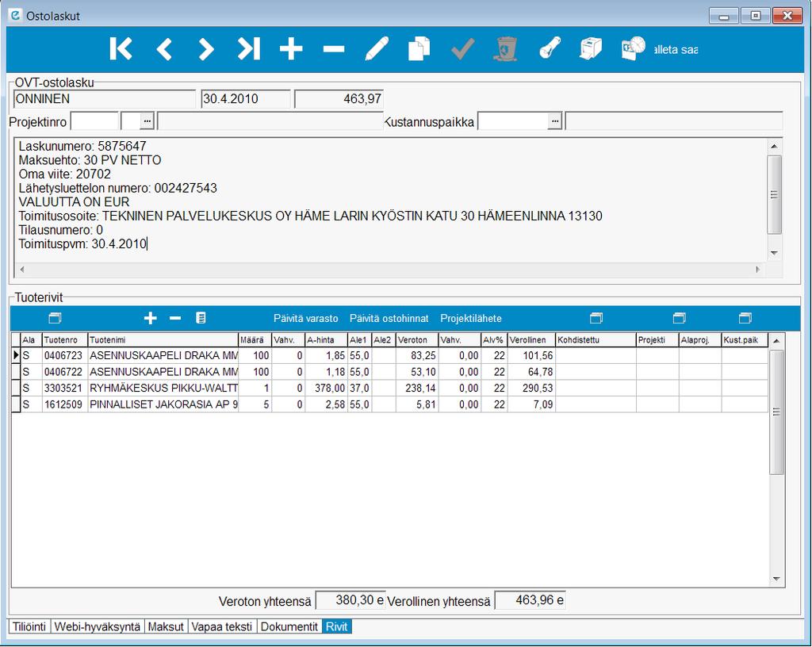Click the Kohdistettu column header
This screenshot has width=812, height=647.
596,340
